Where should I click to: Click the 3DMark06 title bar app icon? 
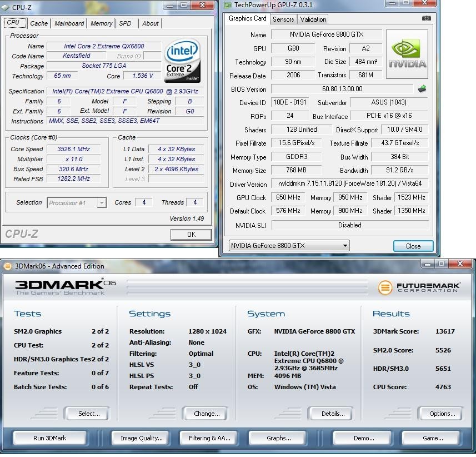click(x=8, y=266)
